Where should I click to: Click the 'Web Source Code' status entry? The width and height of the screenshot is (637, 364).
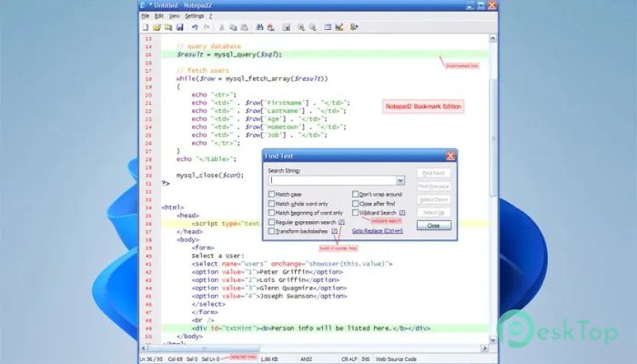pos(396,359)
